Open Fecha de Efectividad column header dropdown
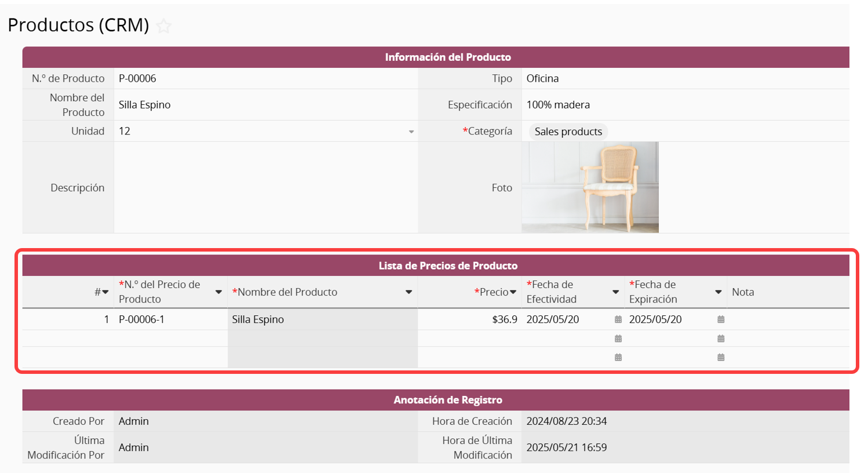This screenshot has width=868, height=473. [x=615, y=292]
